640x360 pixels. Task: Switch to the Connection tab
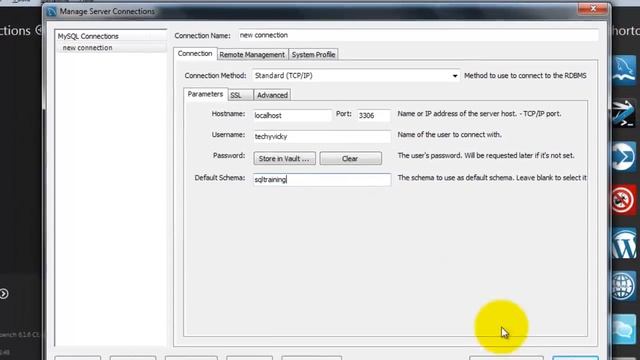(195, 53)
